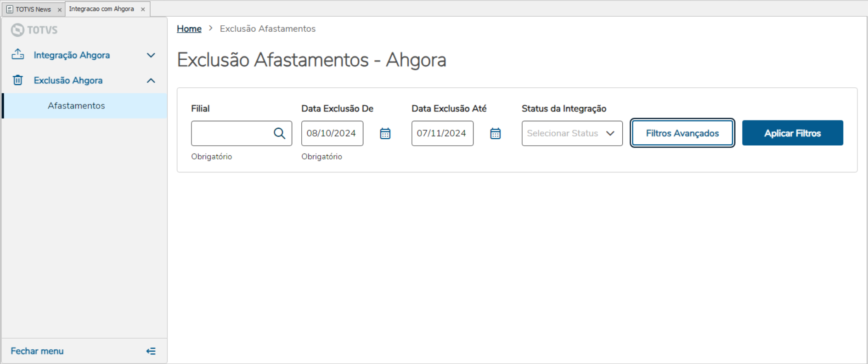
Task: Click the Filial search magnifier icon
Action: click(279, 133)
